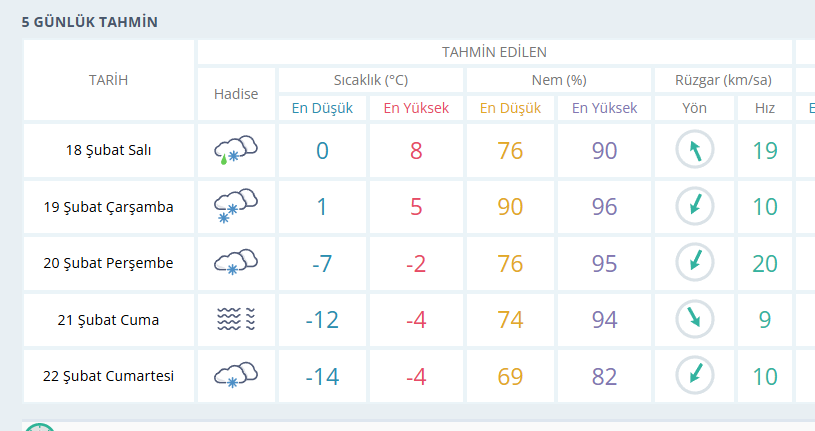Screen dimensions: 815x431
Task: Click the Nem (%) column header
Action: [x=559, y=80]
